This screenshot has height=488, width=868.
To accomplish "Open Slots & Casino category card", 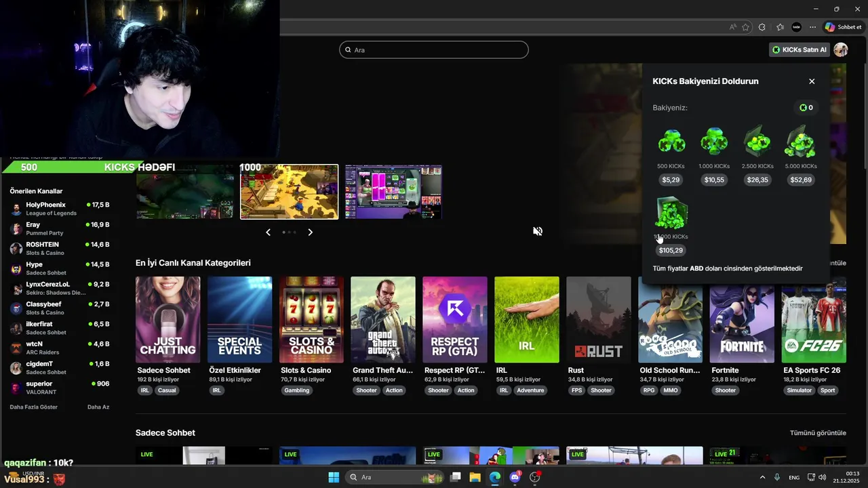I will pyautogui.click(x=311, y=319).
